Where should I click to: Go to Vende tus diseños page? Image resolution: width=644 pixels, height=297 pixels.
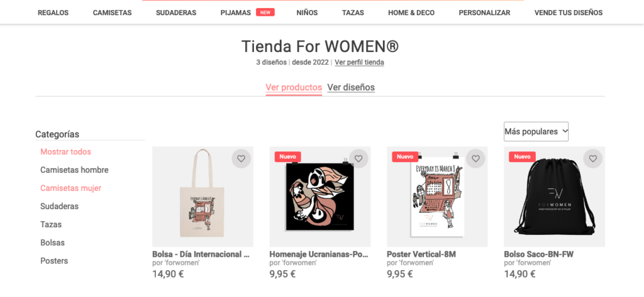pyautogui.click(x=569, y=13)
